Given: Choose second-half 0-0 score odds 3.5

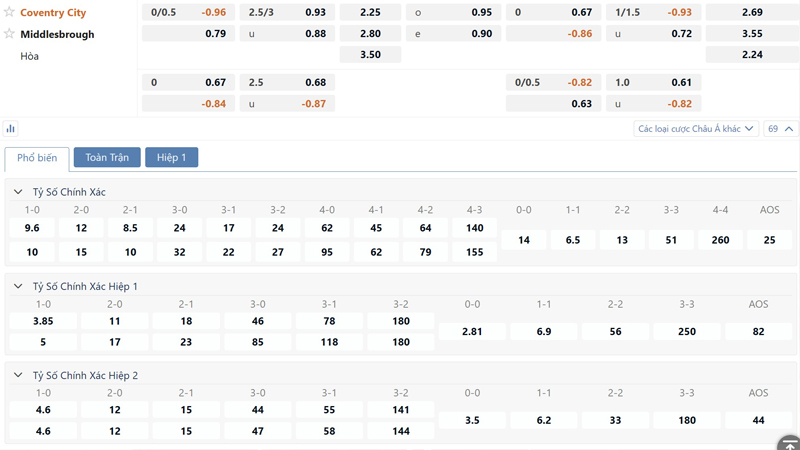Looking at the screenshot, I should click(472, 420).
